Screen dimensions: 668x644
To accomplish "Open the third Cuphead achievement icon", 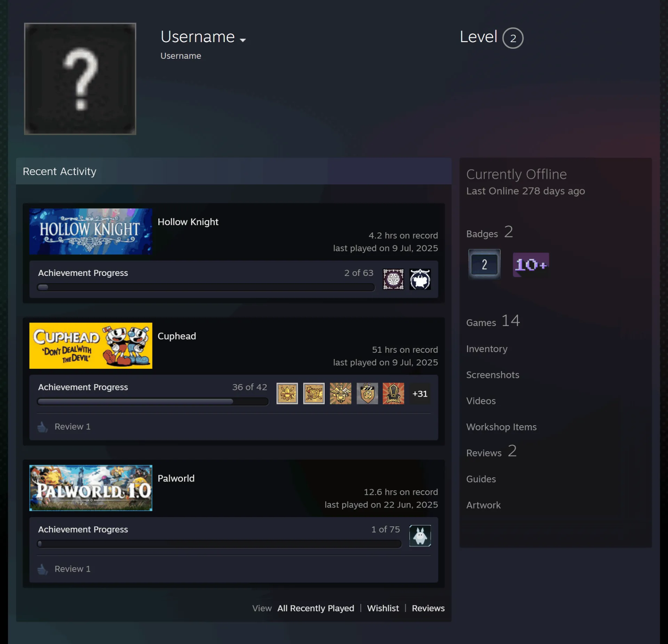I will (340, 393).
